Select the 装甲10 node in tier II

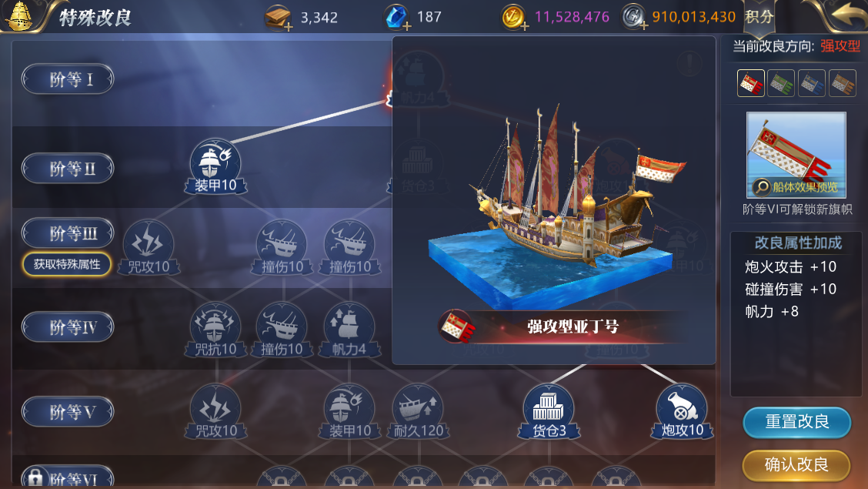coord(215,165)
